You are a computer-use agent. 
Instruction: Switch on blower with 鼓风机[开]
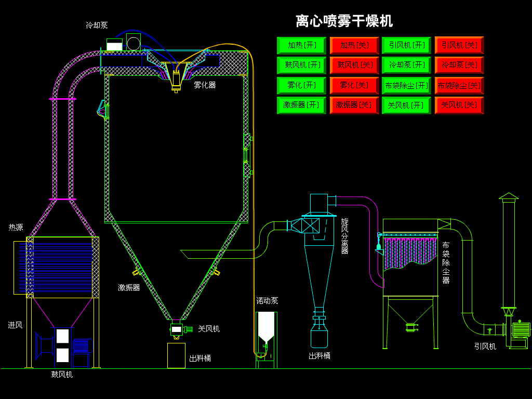(x=301, y=65)
